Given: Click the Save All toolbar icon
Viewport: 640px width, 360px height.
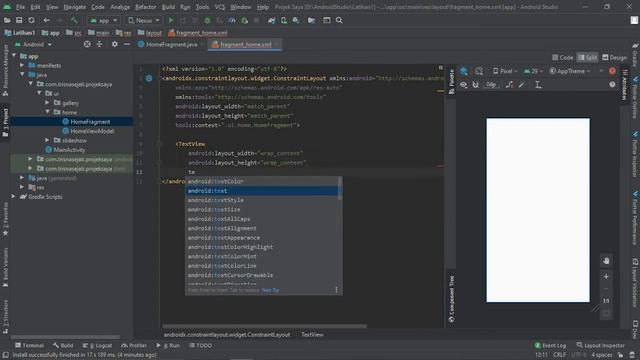Looking at the screenshot, I should tap(19, 20).
